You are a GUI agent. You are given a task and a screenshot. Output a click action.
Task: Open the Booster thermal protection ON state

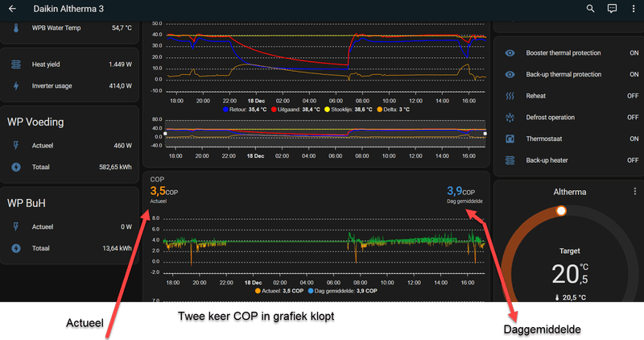coord(634,53)
